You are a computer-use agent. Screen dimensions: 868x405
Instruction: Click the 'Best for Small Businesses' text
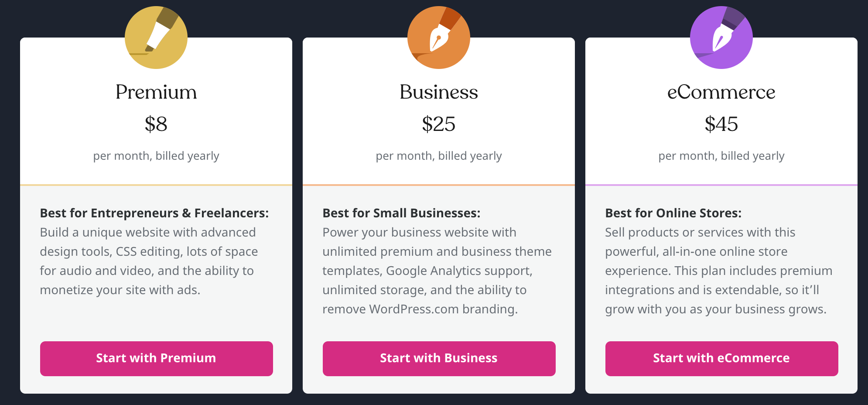401,213
